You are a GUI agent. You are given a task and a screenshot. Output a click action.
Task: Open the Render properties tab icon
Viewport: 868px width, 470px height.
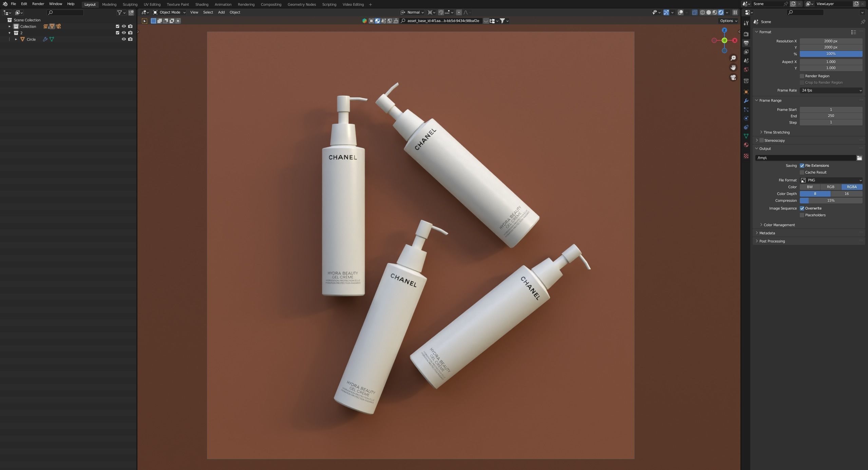pyautogui.click(x=746, y=34)
